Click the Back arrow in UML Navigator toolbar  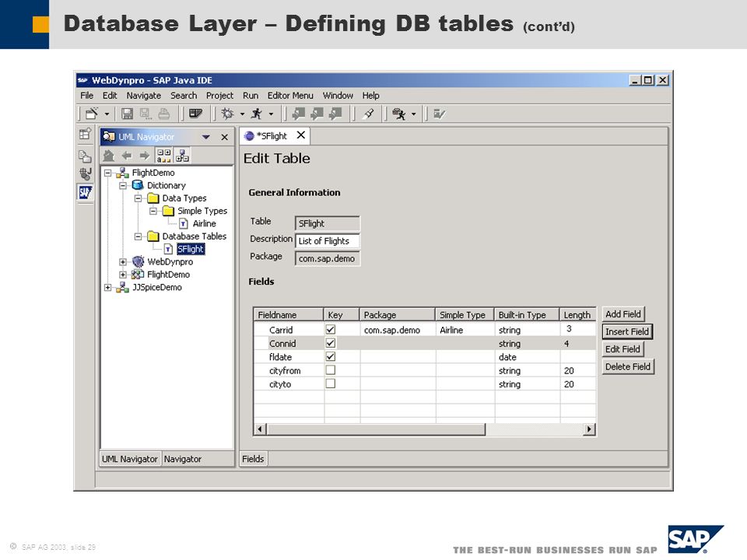pos(127,156)
